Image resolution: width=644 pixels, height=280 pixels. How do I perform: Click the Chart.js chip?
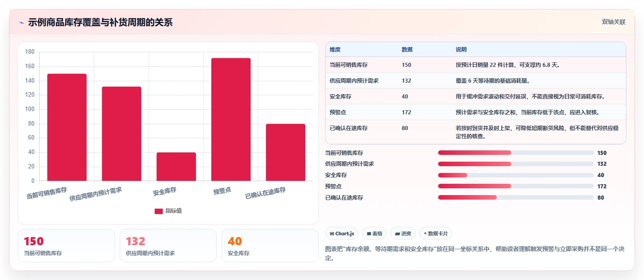click(342, 233)
